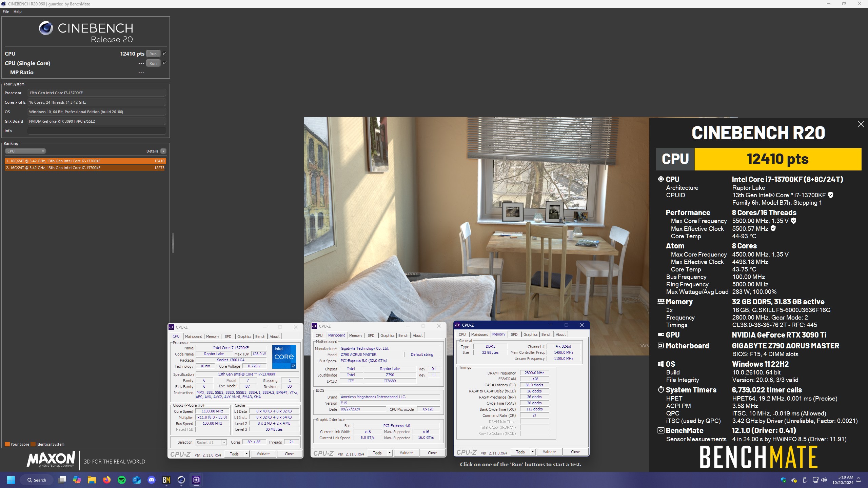Click Close button in middle CPU-Z window
This screenshot has width=868, height=488.
432,453
